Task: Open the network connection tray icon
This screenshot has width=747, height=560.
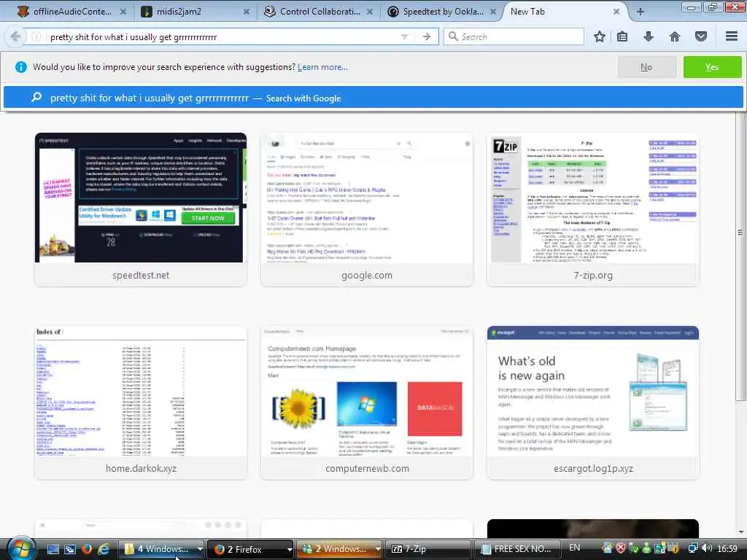Action: [693, 548]
